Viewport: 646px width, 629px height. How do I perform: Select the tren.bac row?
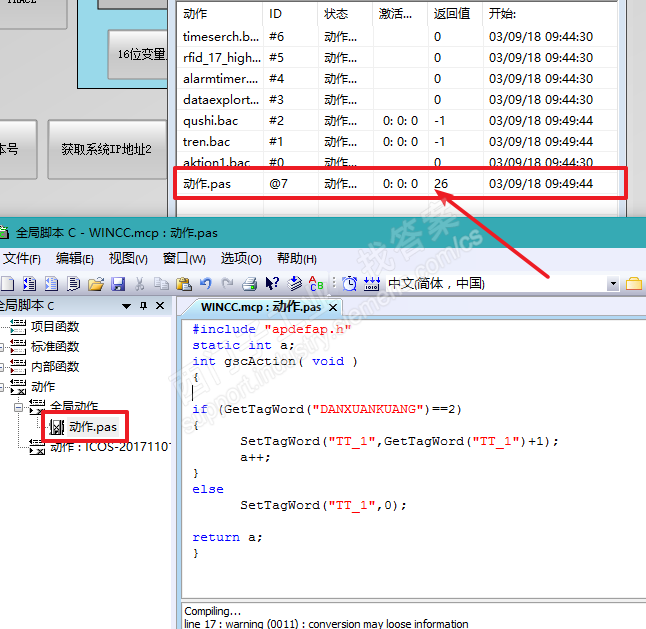[397, 142]
